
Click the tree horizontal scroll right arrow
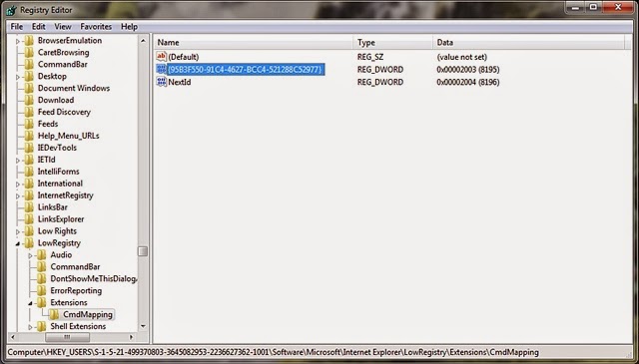tap(131, 337)
